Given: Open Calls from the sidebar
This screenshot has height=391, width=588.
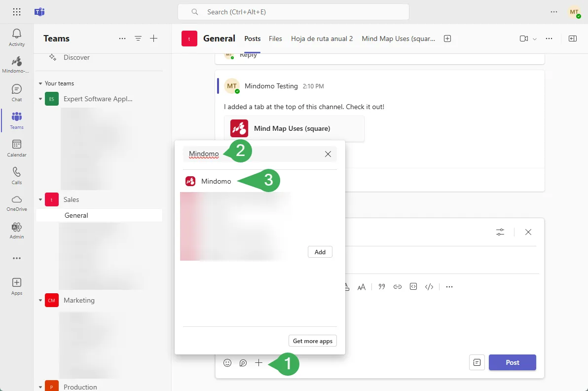Looking at the screenshot, I should 16,176.
